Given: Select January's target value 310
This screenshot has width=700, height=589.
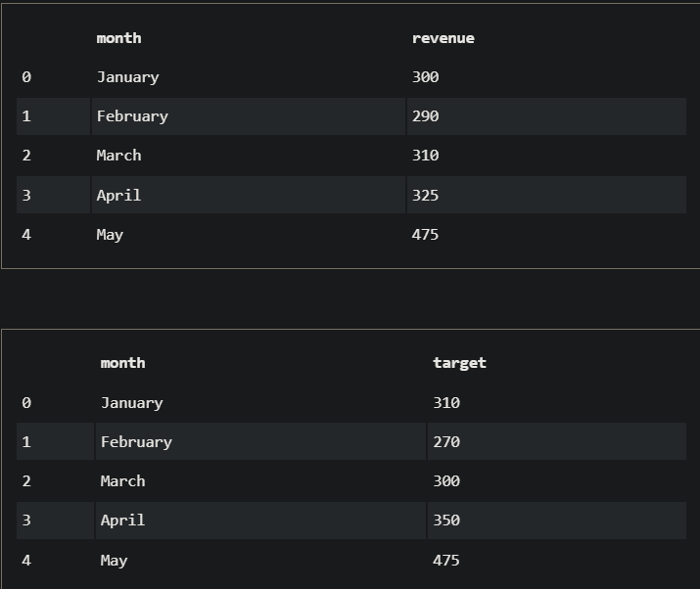Looking at the screenshot, I should pyautogui.click(x=445, y=403).
